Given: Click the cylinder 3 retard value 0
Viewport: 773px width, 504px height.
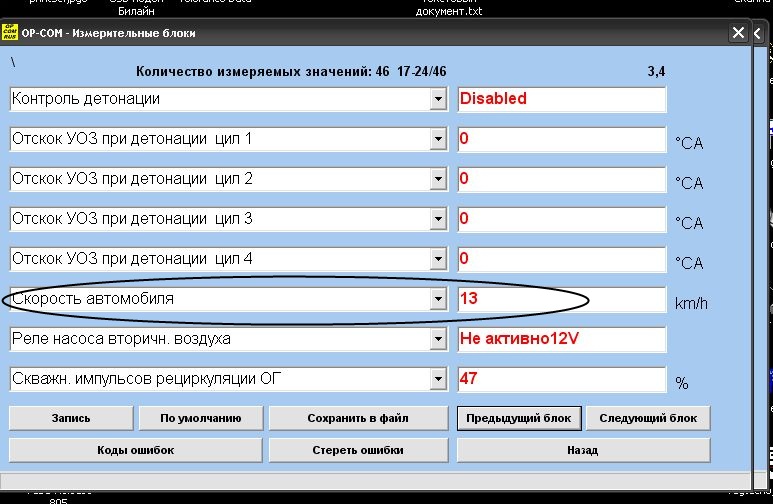Looking at the screenshot, I should point(562,219).
